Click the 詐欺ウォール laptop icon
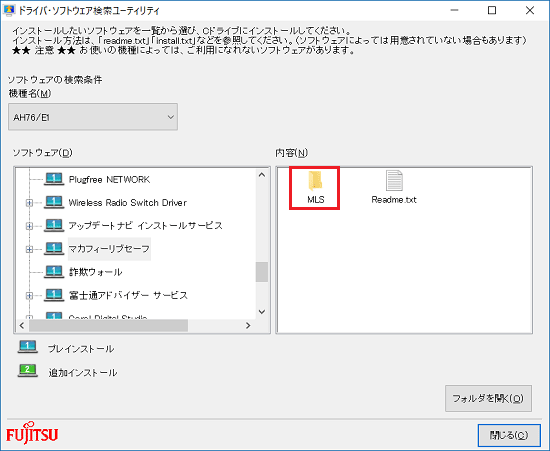 [54, 272]
